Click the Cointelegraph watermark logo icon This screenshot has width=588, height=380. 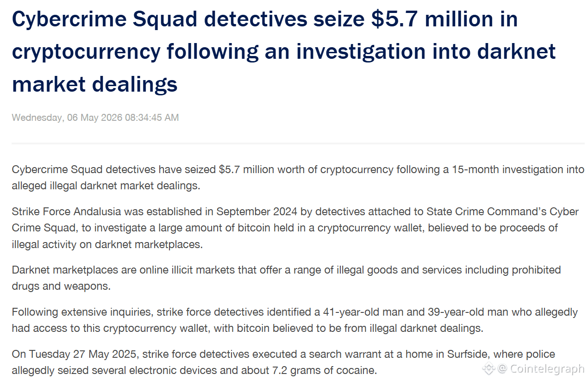point(489,369)
